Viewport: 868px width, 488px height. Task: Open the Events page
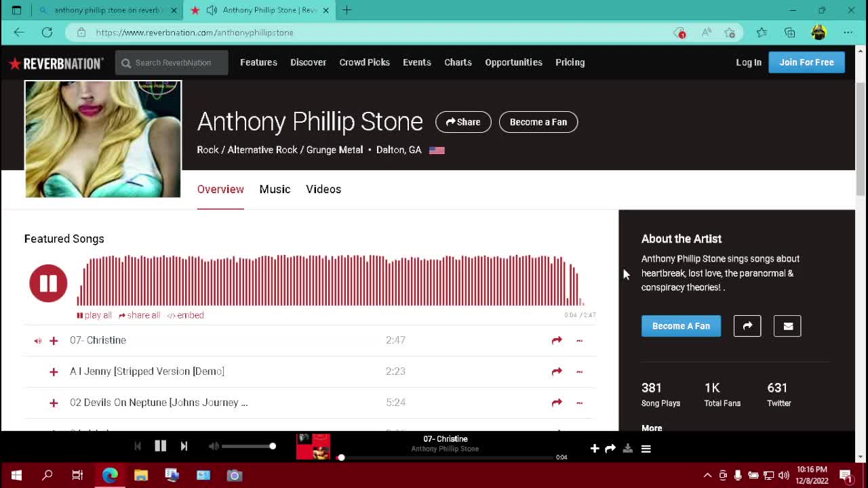416,62
